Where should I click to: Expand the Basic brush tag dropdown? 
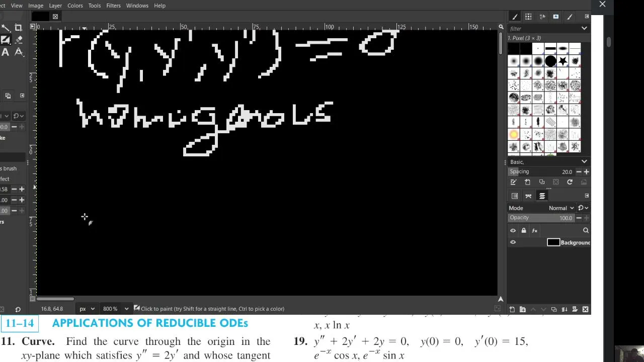[584, 161]
